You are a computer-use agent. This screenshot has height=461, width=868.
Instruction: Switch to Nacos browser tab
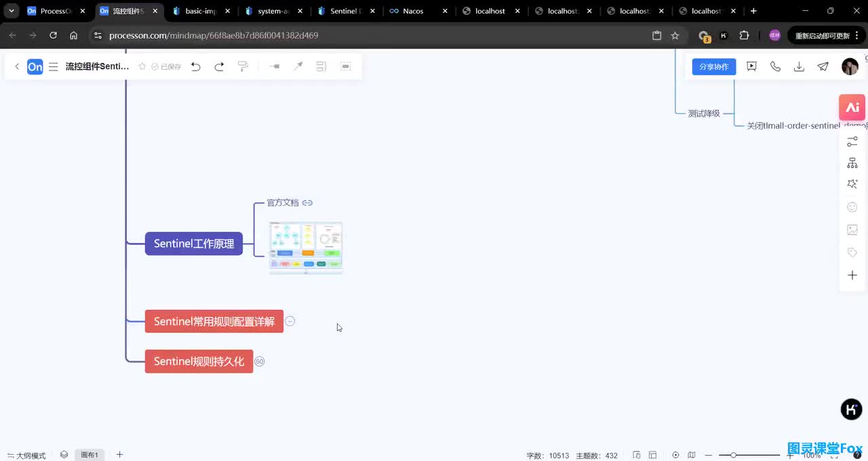pyautogui.click(x=418, y=11)
